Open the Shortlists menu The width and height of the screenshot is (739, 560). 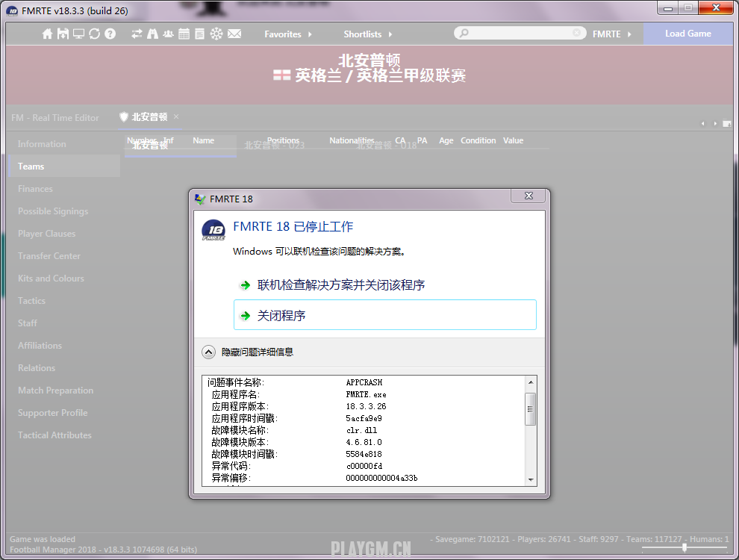coord(367,34)
